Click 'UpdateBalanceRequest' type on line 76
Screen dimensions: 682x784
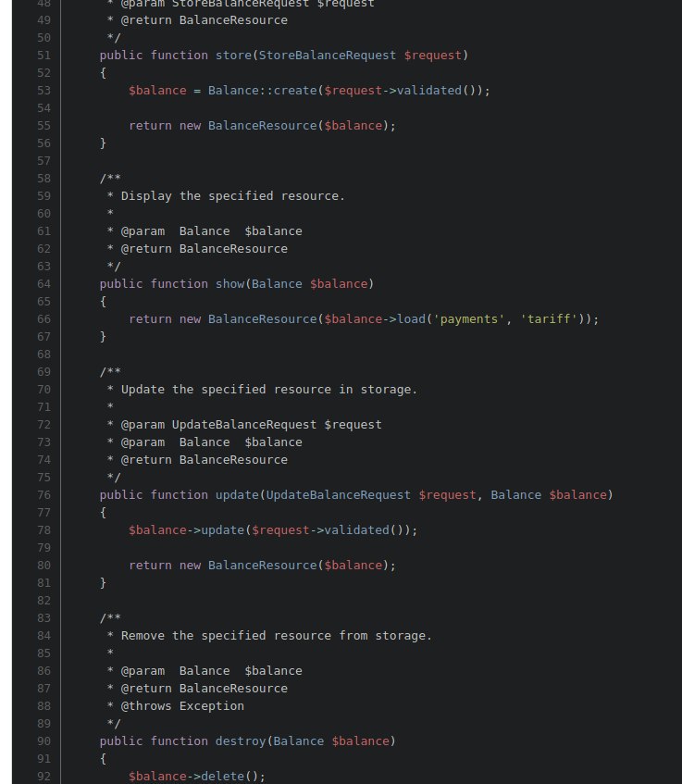pyautogui.click(x=338, y=495)
